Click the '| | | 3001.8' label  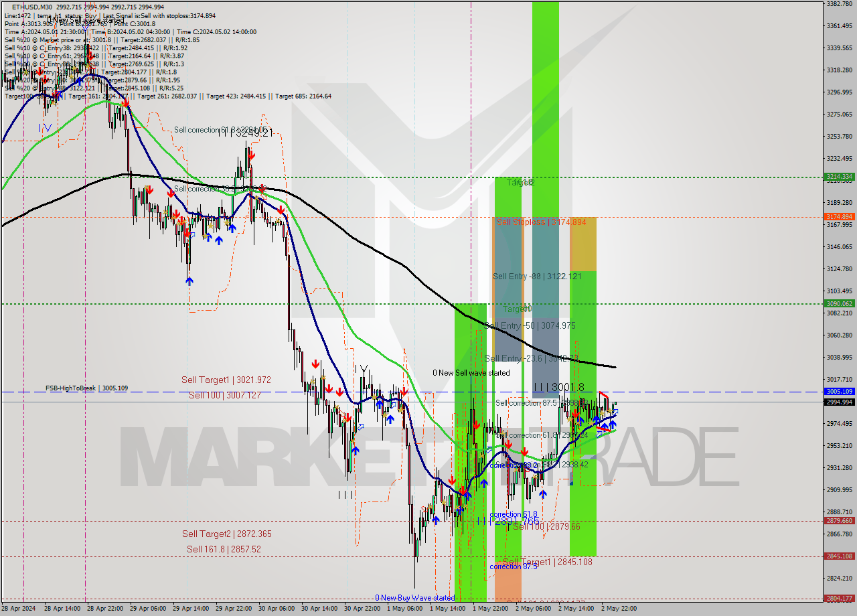coord(559,387)
